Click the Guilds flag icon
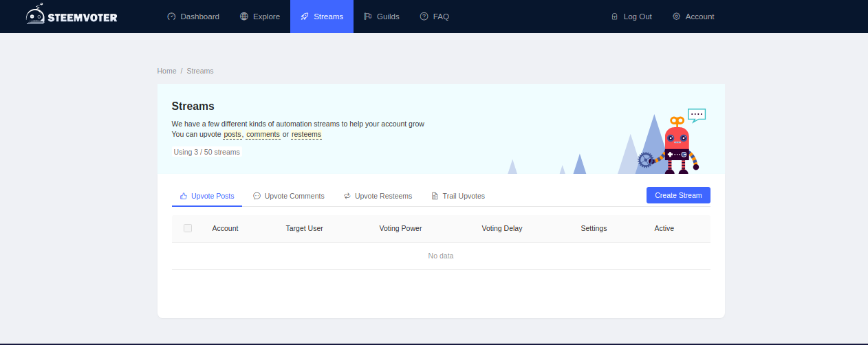This screenshot has width=868, height=345. [368, 16]
